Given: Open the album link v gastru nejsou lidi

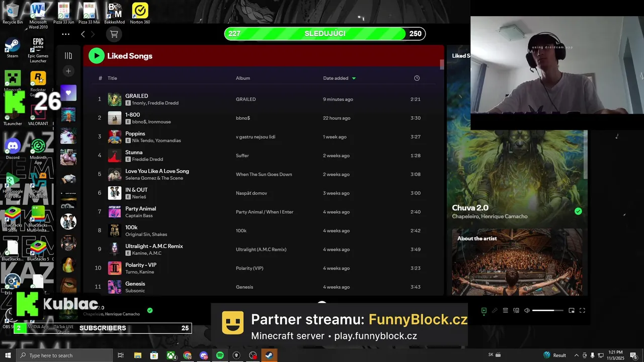Looking at the screenshot, I should pos(256,137).
